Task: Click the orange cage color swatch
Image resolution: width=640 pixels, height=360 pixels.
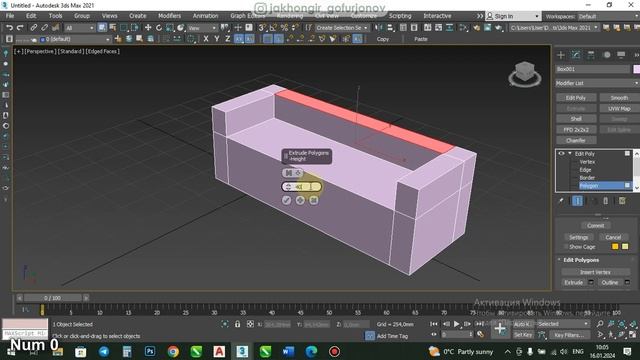Action: click(x=615, y=247)
